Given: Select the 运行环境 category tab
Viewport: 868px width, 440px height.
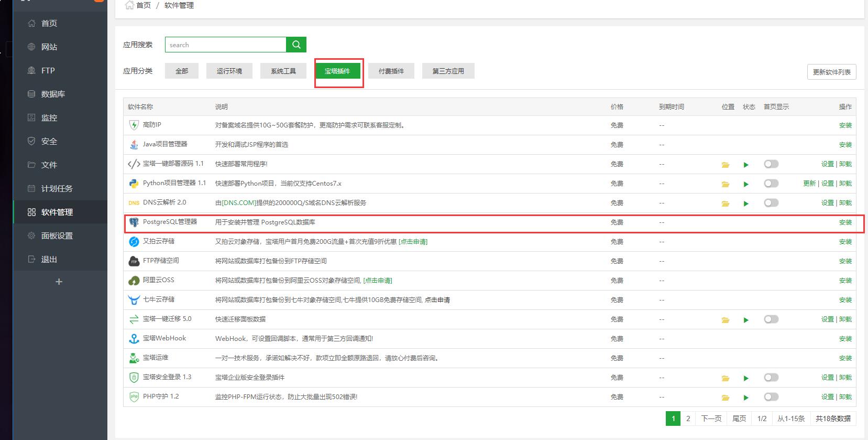Looking at the screenshot, I should click(229, 71).
